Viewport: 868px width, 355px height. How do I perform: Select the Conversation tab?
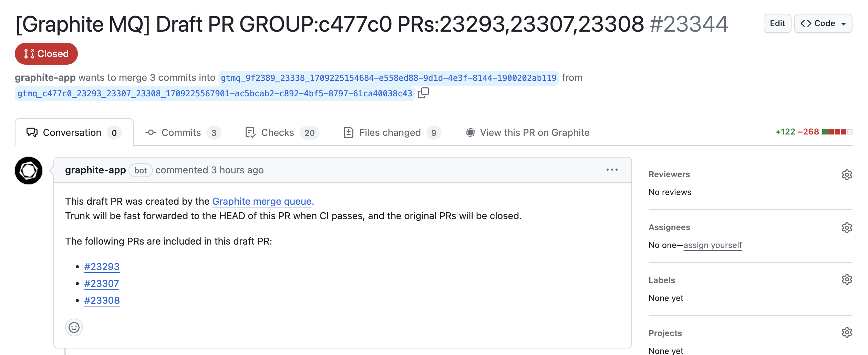(x=74, y=133)
